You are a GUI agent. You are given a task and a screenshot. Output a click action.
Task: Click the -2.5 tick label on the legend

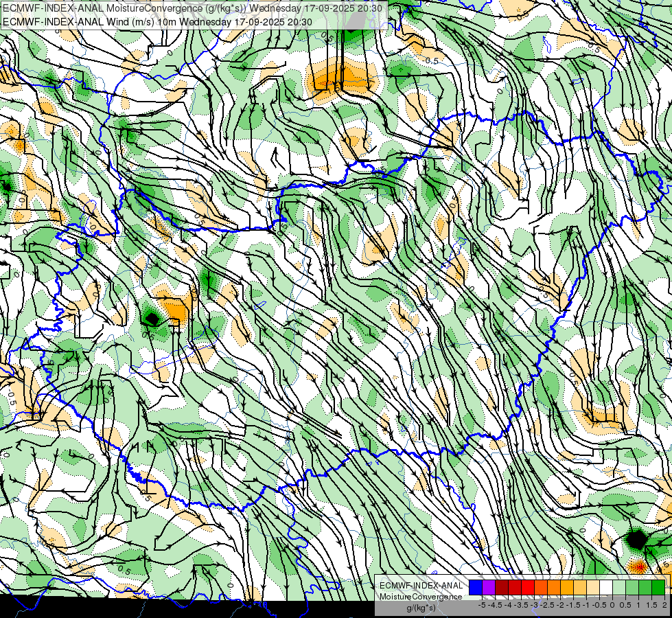click(x=547, y=605)
